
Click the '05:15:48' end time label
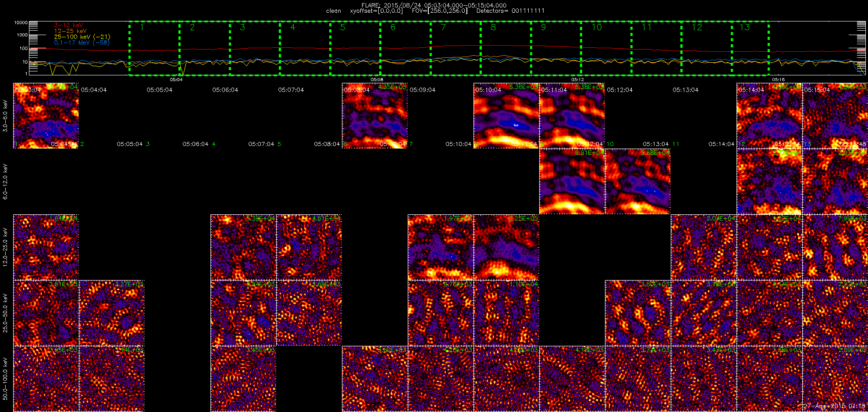click(x=853, y=144)
